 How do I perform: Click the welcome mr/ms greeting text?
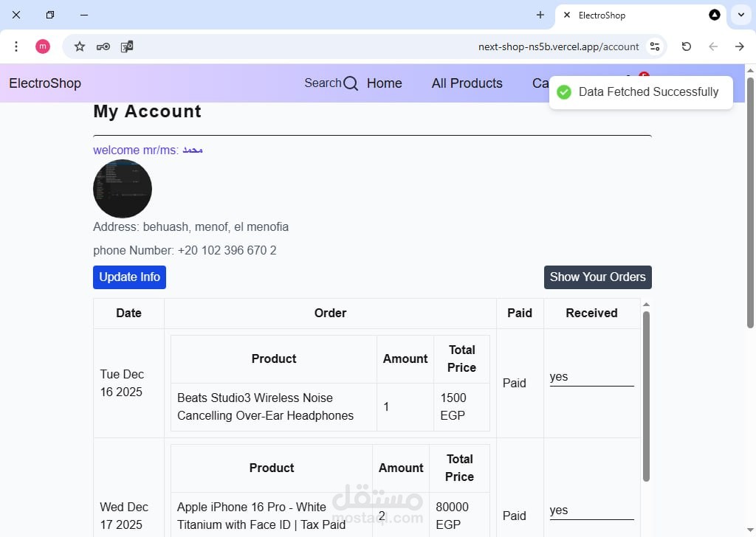(148, 150)
